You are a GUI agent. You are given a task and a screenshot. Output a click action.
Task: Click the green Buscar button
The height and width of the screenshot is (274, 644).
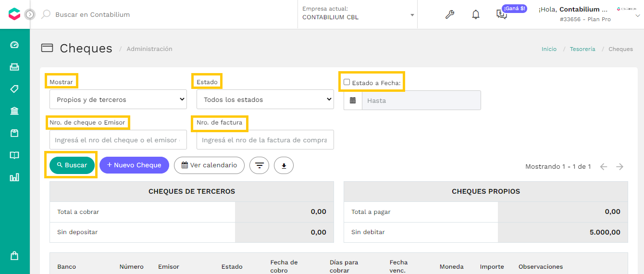tap(72, 165)
